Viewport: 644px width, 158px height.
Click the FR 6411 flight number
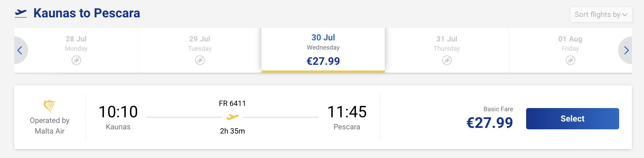tap(233, 103)
